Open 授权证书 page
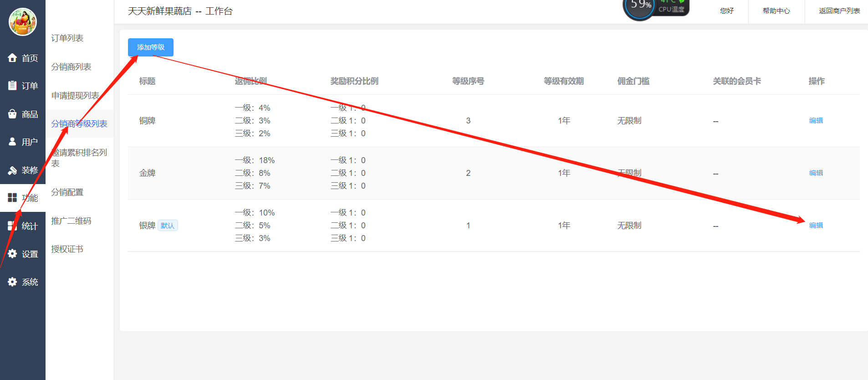 pos(67,249)
